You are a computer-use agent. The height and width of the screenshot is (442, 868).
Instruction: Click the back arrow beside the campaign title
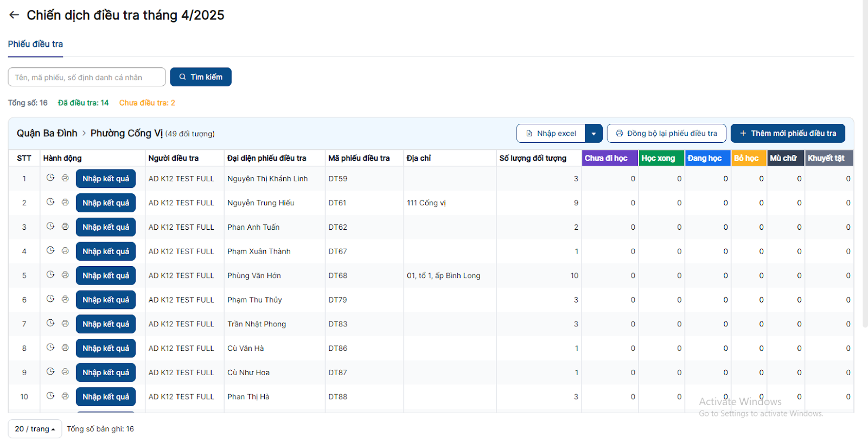point(14,15)
